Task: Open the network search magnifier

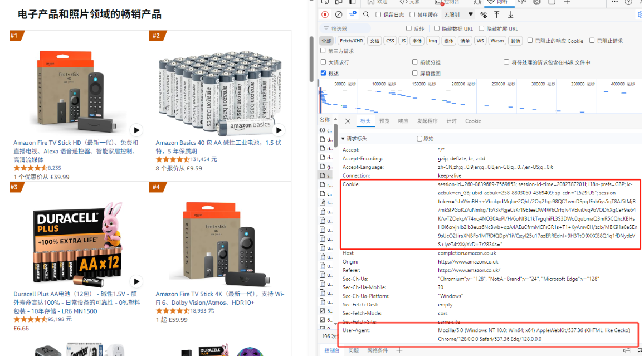Action: click(x=366, y=14)
